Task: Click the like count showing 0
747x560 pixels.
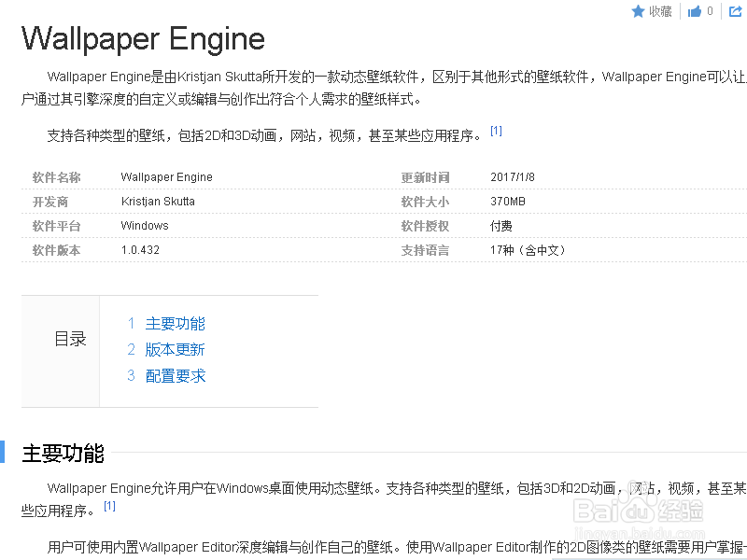Action: (x=710, y=11)
